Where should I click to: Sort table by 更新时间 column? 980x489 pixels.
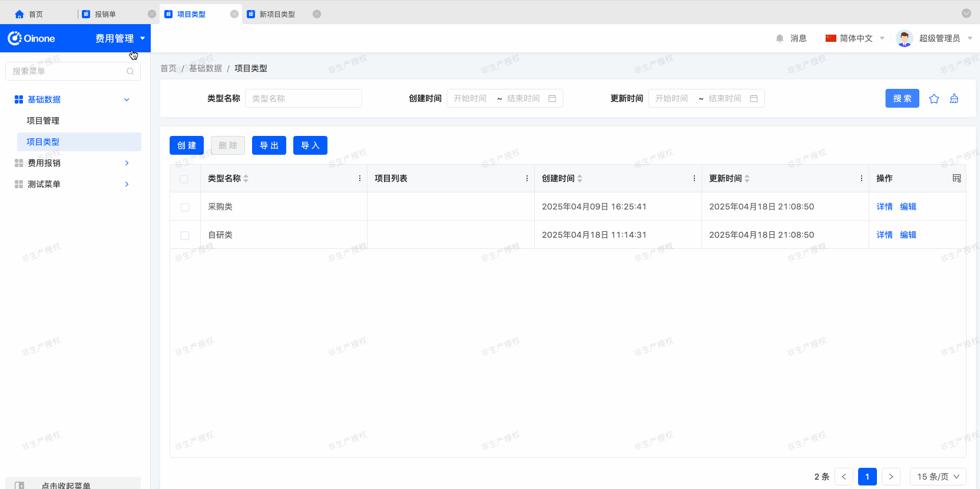[747, 178]
